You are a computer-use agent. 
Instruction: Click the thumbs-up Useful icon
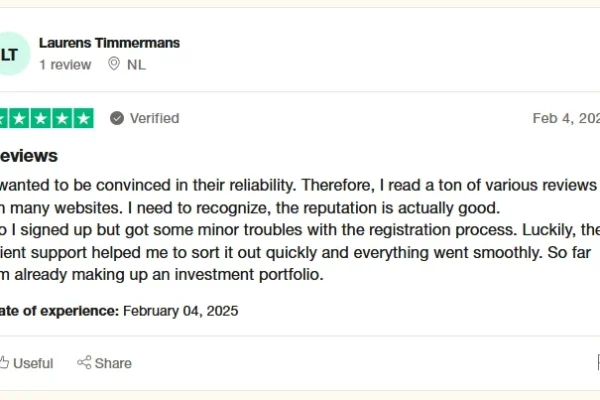pyautogui.click(x=4, y=363)
